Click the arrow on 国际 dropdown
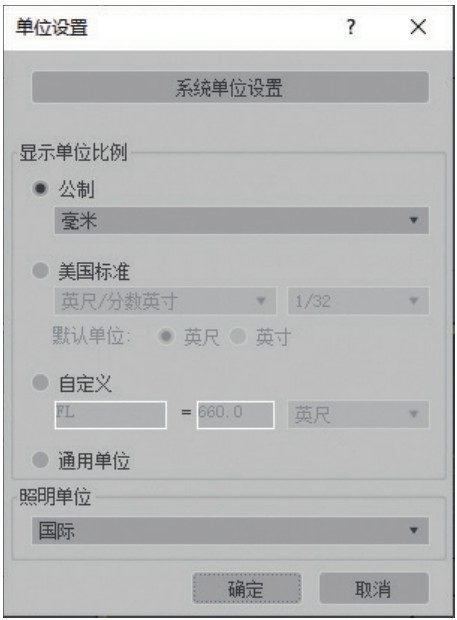This screenshot has height=620, width=457. (414, 531)
